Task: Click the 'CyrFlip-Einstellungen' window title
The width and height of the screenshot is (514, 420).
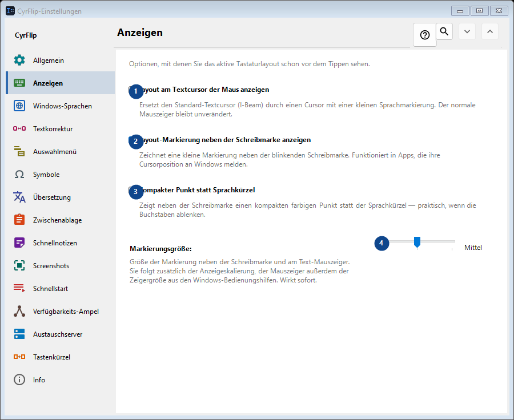Action: pos(50,11)
